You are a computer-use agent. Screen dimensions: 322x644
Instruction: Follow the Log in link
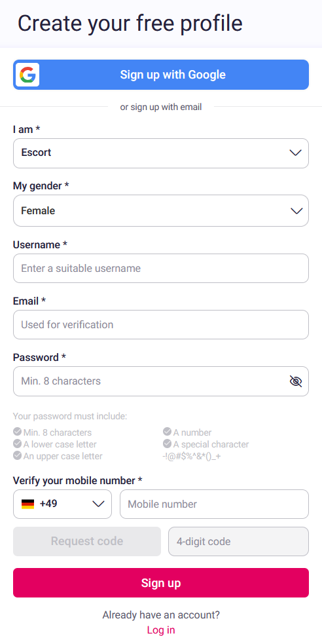coord(161,630)
